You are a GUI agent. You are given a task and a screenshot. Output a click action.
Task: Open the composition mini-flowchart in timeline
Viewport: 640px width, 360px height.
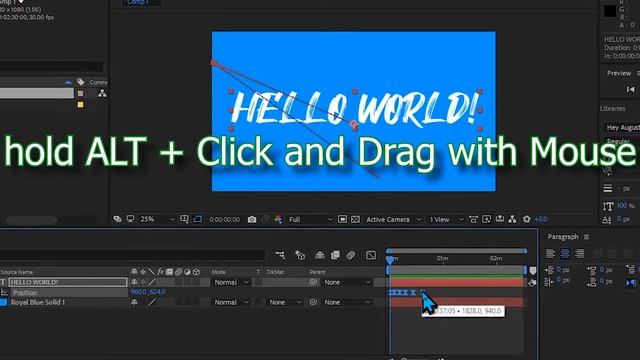point(280,255)
